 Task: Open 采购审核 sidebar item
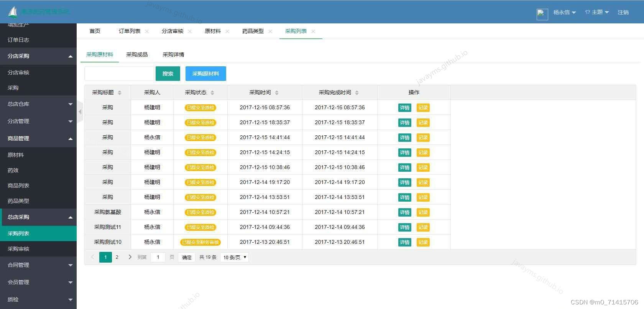[x=38, y=249]
